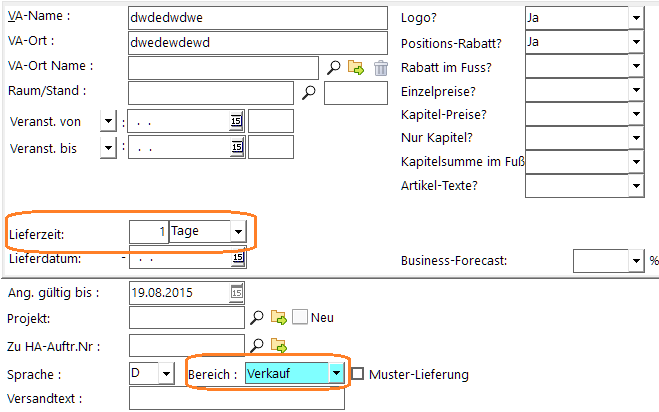Viewport: 659px width, 412px height.
Task: Open calendar picker for Veranst. bis
Action: (237, 147)
